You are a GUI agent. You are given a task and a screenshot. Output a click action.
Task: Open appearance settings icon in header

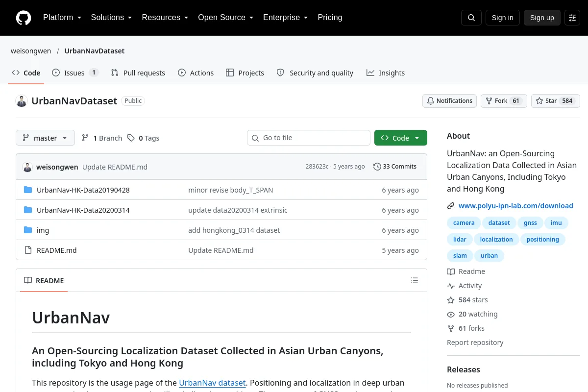click(572, 18)
